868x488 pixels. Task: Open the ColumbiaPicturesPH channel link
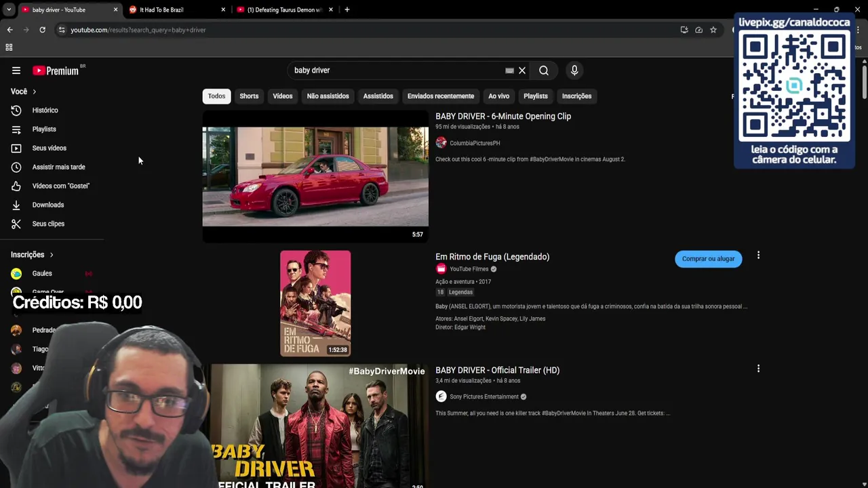(475, 143)
